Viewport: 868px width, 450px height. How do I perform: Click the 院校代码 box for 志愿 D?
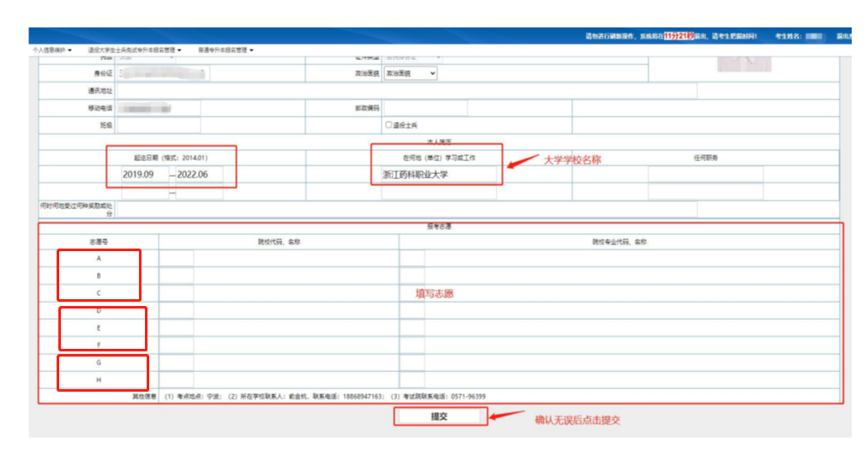click(x=177, y=310)
